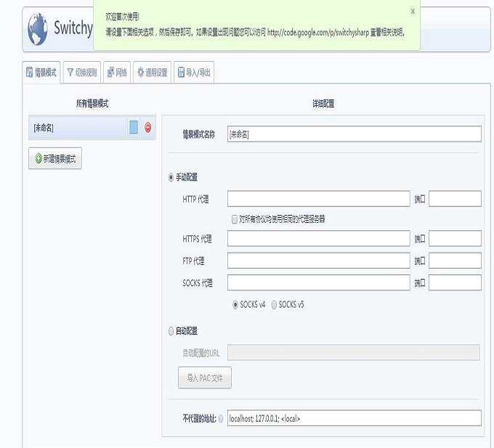The width and height of the screenshot is (494, 448).
Task: Select the [未命名] profile in the list
Action: coord(78,128)
